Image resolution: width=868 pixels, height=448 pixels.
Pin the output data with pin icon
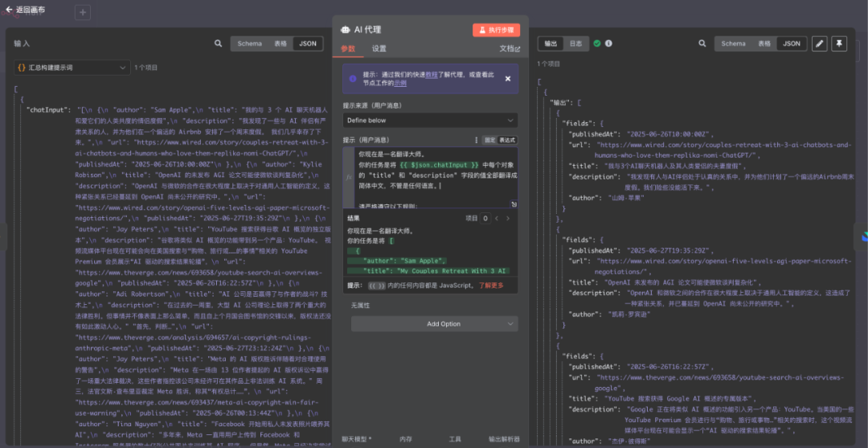pos(839,43)
